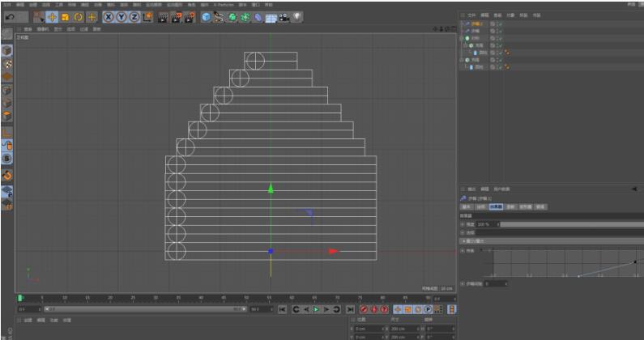Click the Camera object icon
This screenshot has width=644, height=340.
[284, 16]
